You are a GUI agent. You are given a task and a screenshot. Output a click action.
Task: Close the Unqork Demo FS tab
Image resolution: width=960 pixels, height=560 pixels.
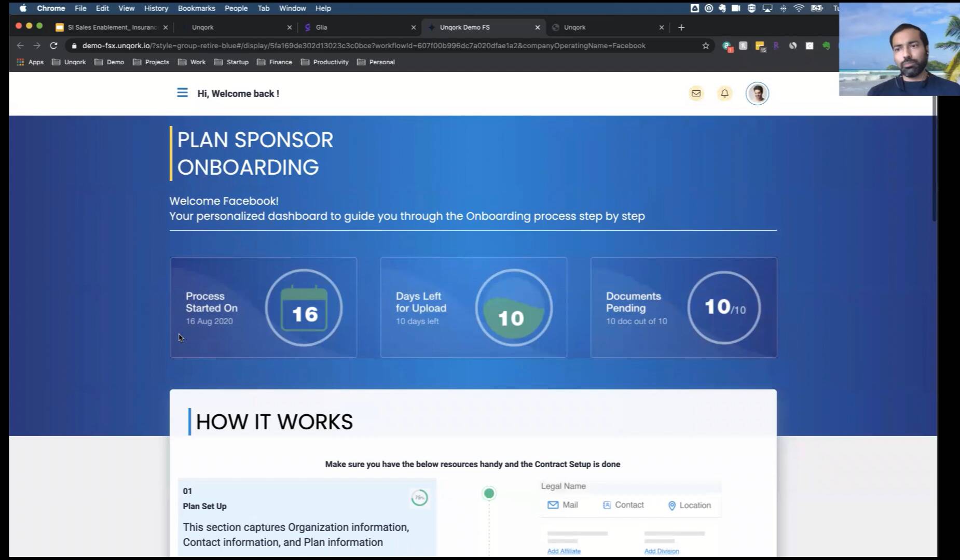(x=538, y=27)
